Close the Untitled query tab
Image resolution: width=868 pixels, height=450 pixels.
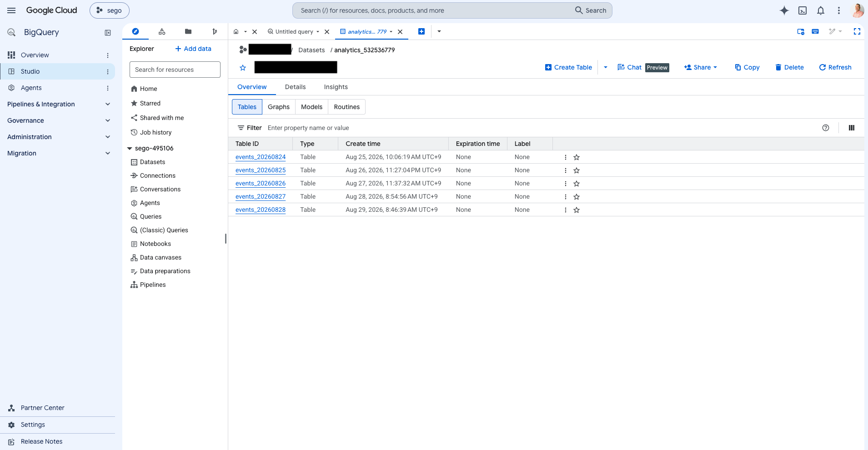tap(327, 32)
